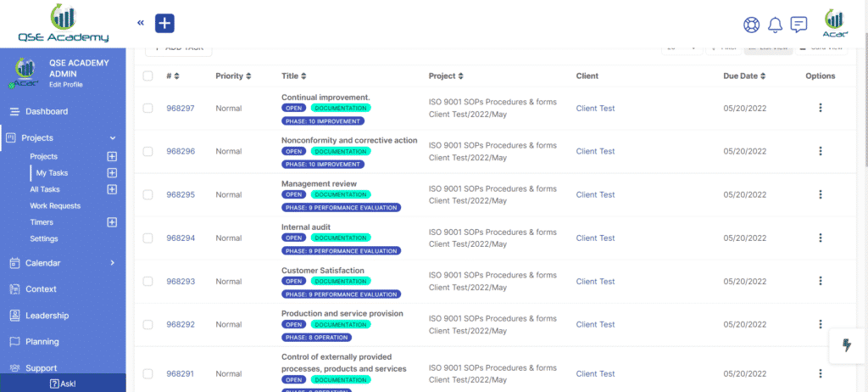Open Work Requests submenu item
This screenshot has height=392, width=868.
[x=55, y=205]
